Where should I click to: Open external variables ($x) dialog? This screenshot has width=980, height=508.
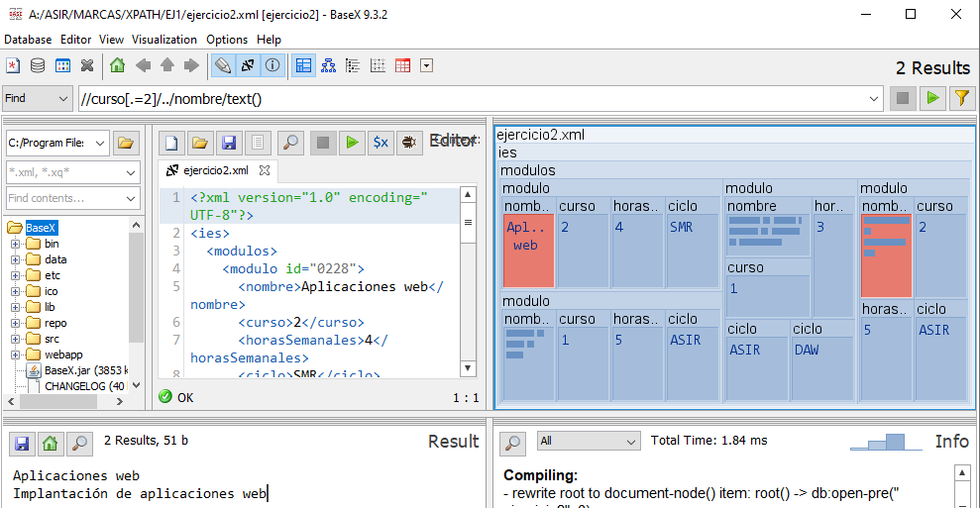(380, 143)
